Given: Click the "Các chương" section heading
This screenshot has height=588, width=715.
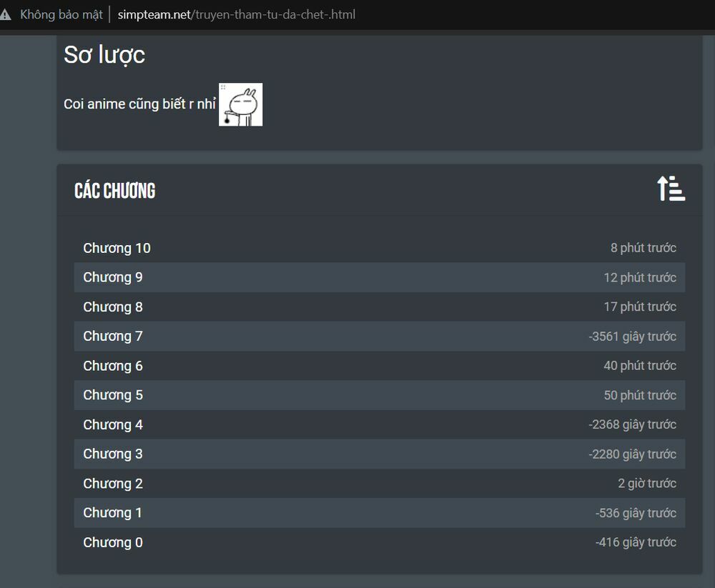Looking at the screenshot, I should tap(114, 191).
